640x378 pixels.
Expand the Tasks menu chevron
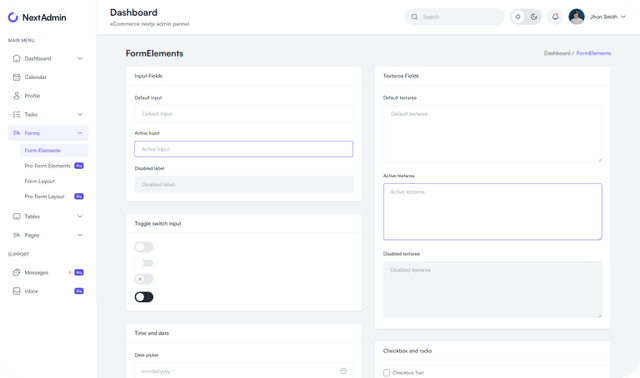[x=80, y=114]
